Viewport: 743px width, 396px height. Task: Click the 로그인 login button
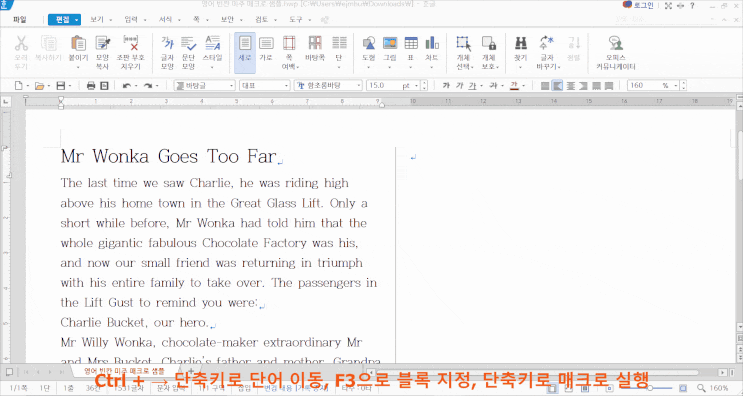[x=638, y=5]
